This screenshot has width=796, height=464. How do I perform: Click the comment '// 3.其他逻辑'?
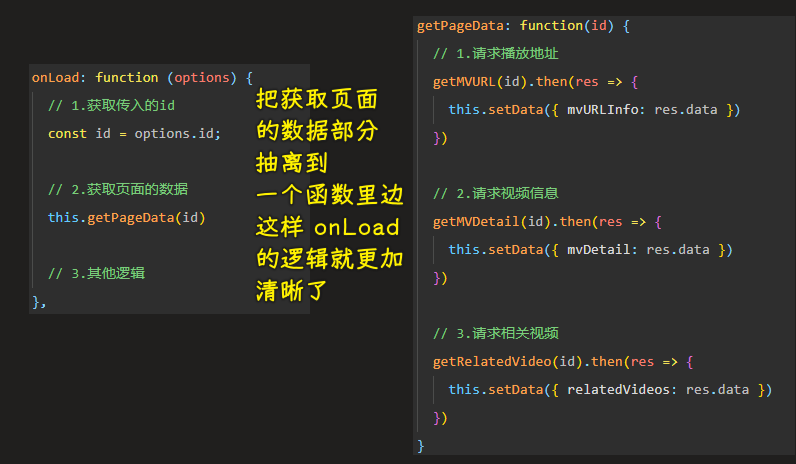coord(96,274)
